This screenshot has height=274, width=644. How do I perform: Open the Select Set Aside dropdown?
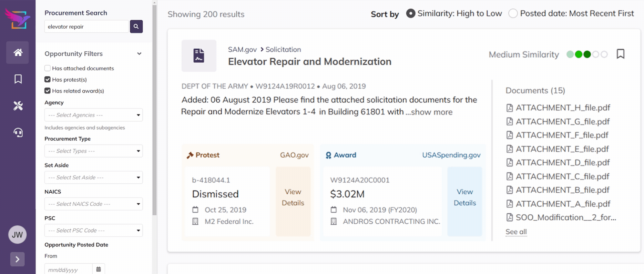93,177
